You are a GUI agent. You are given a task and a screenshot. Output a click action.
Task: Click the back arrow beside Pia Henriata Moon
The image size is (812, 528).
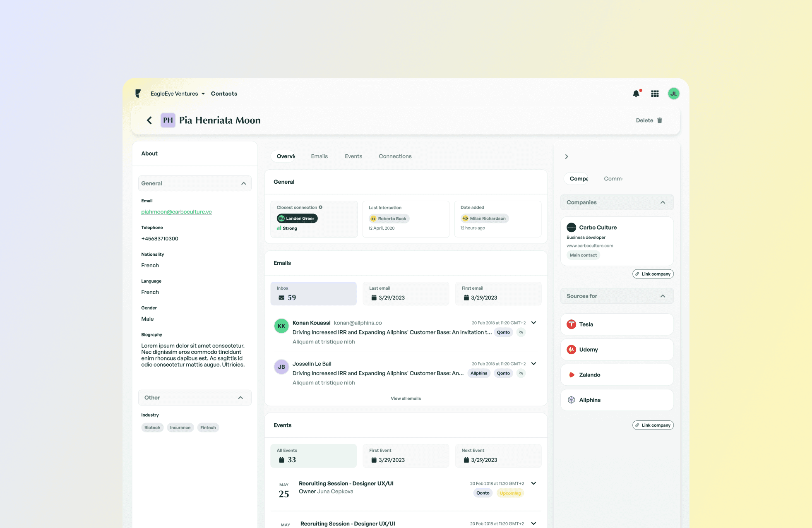(x=149, y=120)
